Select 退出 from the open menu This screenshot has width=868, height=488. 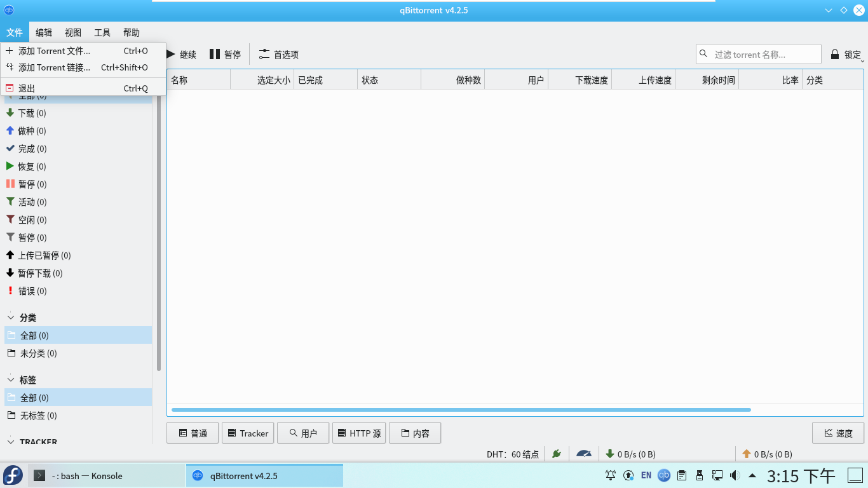point(27,88)
